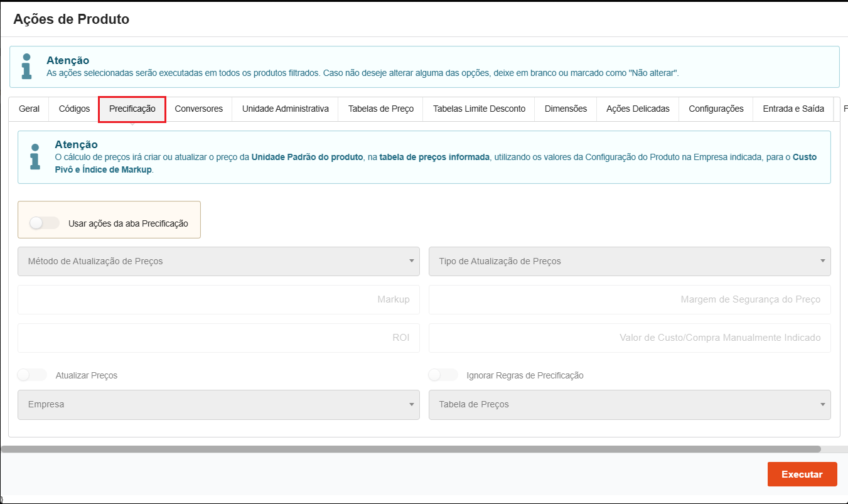848x504 pixels.
Task: Expand the Tabela de Preços dropdown
Action: tap(630, 405)
